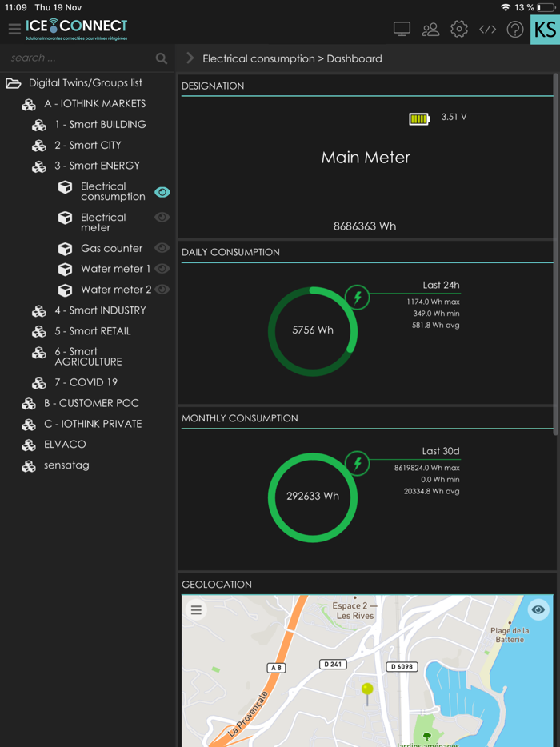Toggle eye visibility for Gas counter
The height and width of the screenshot is (747, 560).
(162, 248)
